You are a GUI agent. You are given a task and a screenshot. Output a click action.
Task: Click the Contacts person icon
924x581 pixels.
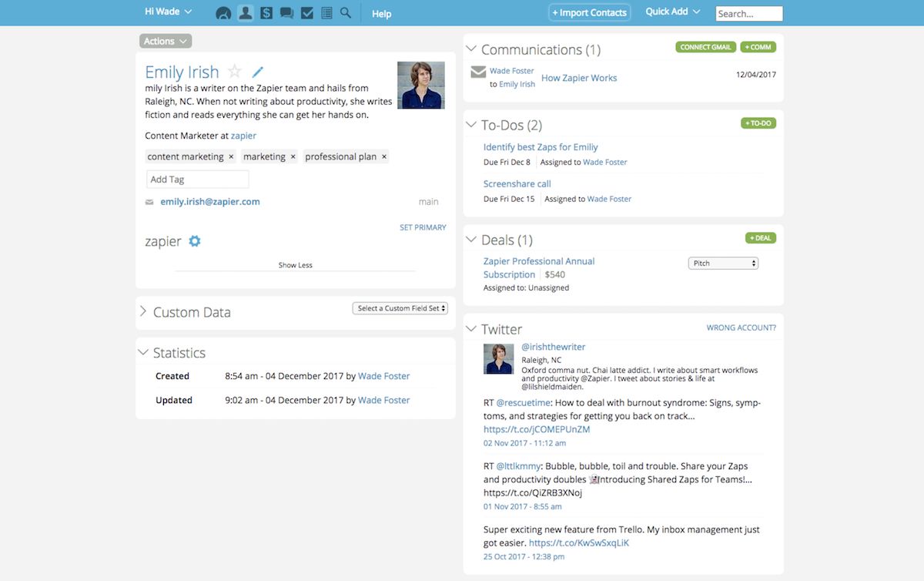point(246,13)
